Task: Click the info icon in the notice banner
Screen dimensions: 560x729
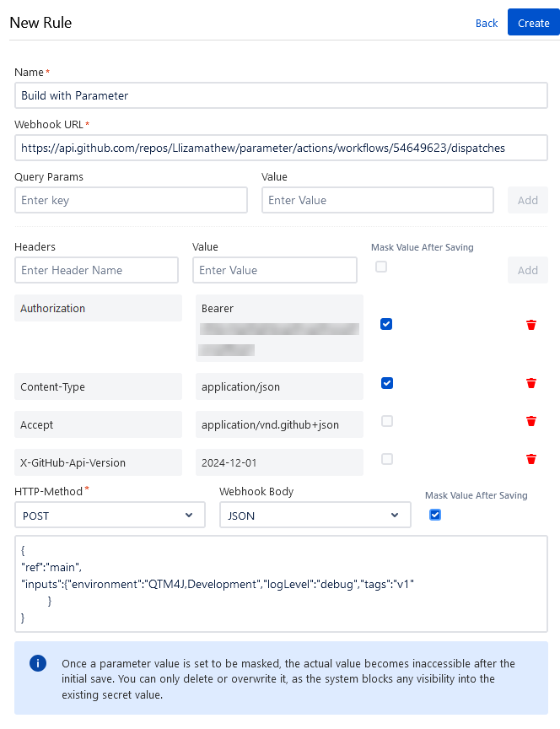Action: coord(37,663)
